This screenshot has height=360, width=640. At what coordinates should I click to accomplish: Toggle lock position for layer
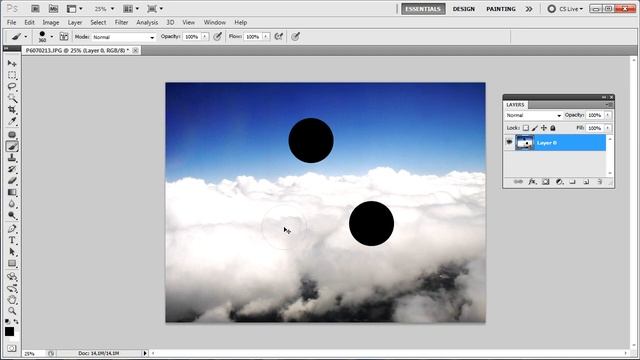click(544, 128)
